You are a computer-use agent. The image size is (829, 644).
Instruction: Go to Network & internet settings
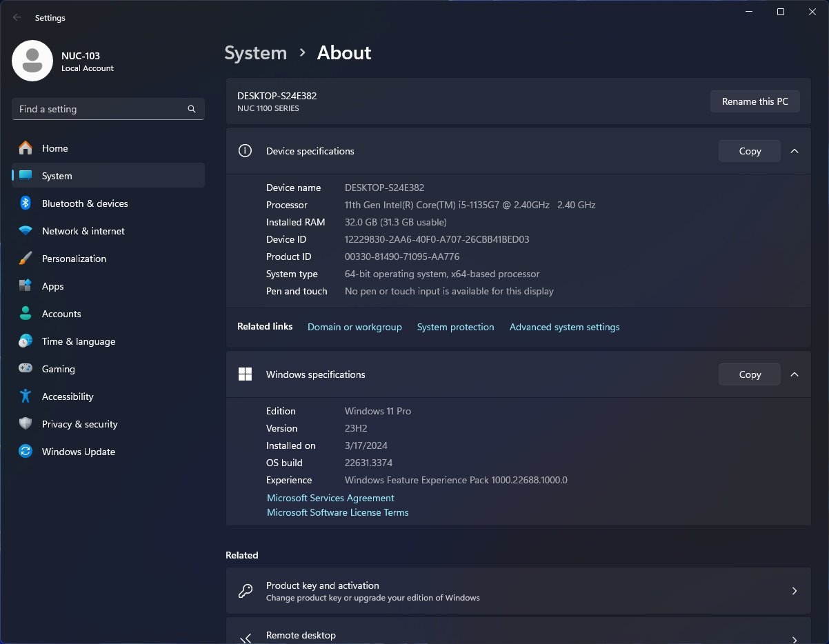pyautogui.click(x=83, y=231)
